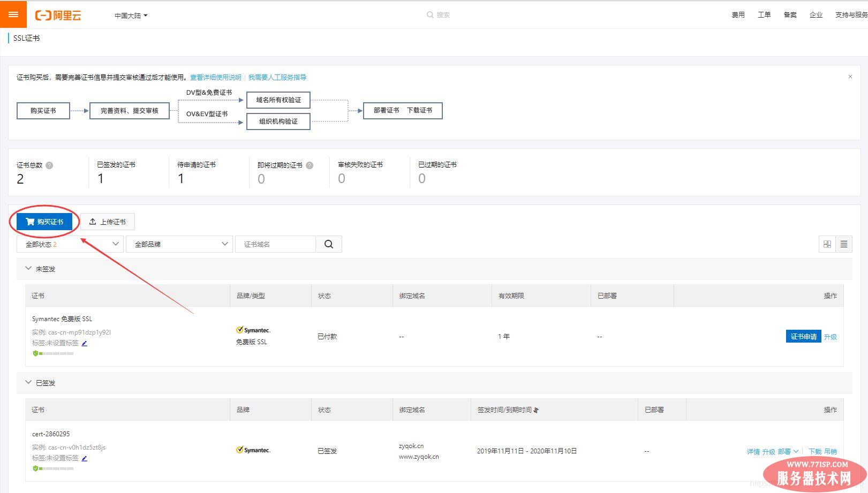This screenshot has width=868, height=493.
Task: Open 查看详细使用说明 link
Action: pos(216,78)
